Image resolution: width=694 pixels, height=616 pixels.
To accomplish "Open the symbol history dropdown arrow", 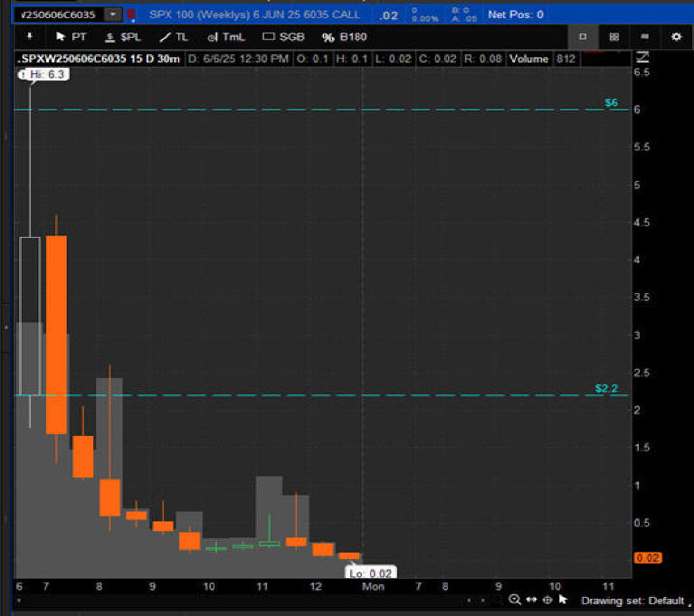I will (113, 14).
